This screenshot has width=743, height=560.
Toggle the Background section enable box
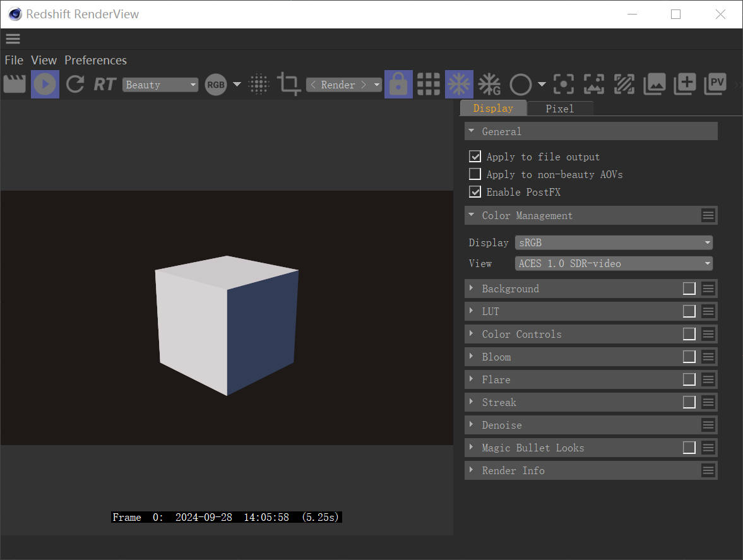(x=689, y=288)
